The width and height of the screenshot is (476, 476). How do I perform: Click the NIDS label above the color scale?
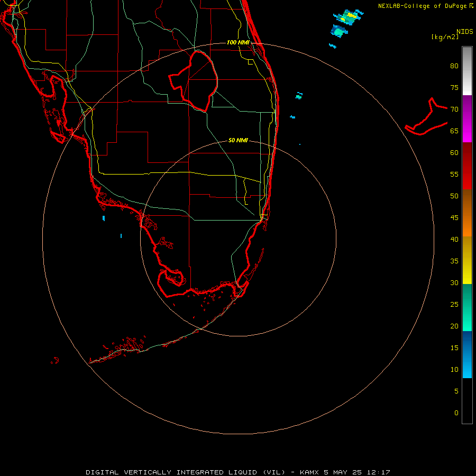(465, 32)
